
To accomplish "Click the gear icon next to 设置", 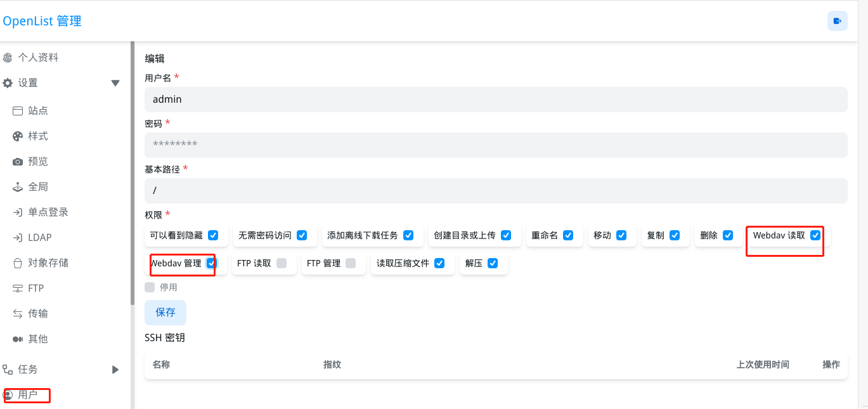I will [x=8, y=83].
